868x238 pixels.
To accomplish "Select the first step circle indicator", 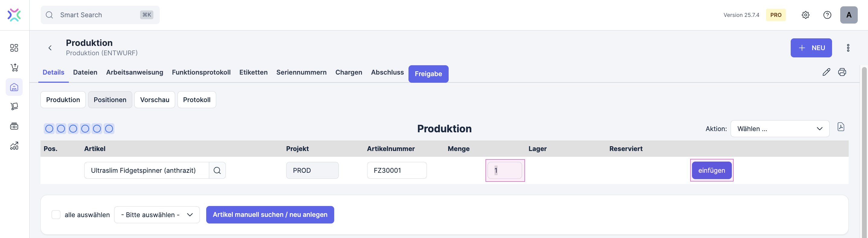I will click(49, 128).
